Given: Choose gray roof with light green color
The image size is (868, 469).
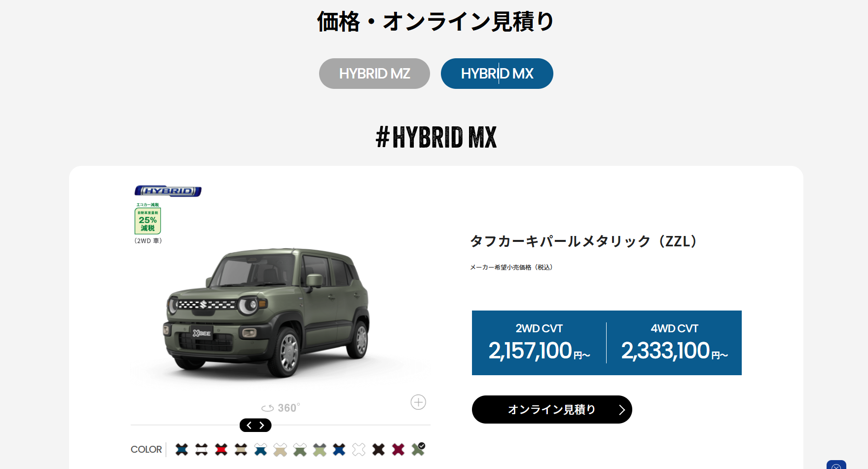Looking at the screenshot, I should tap(320, 449).
